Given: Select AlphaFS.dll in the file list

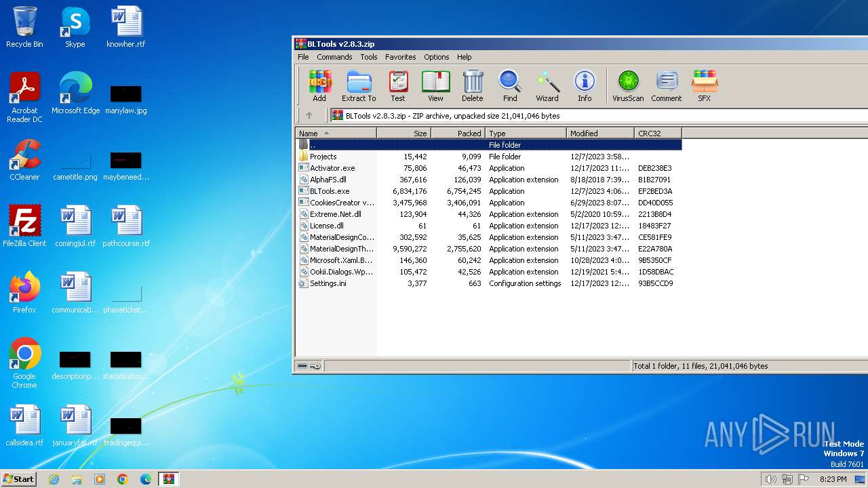Looking at the screenshot, I should pyautogui.click(x=488, y=180).
